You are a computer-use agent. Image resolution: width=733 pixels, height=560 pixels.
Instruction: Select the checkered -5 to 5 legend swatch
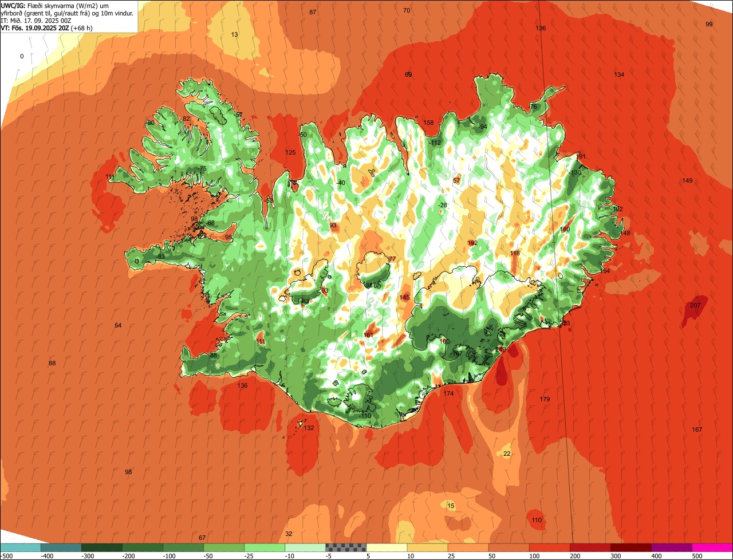click(x=346, y=547)
